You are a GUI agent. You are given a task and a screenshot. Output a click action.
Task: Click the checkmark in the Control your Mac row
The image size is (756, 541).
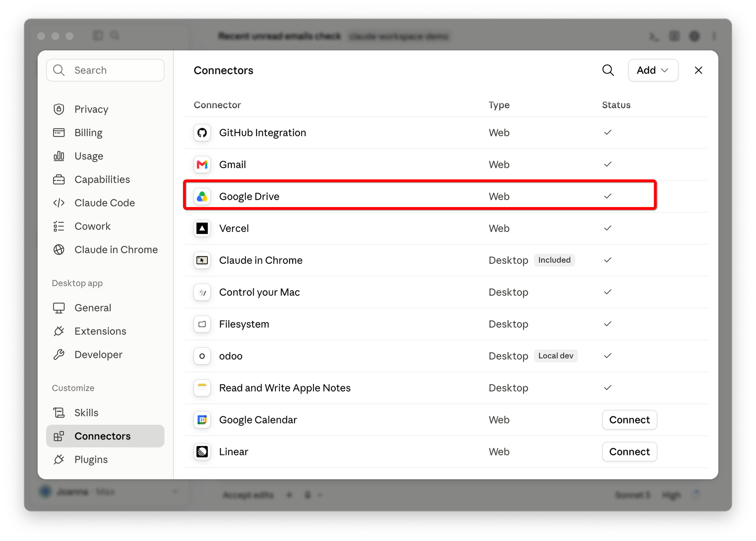click(x=608, y=292)
